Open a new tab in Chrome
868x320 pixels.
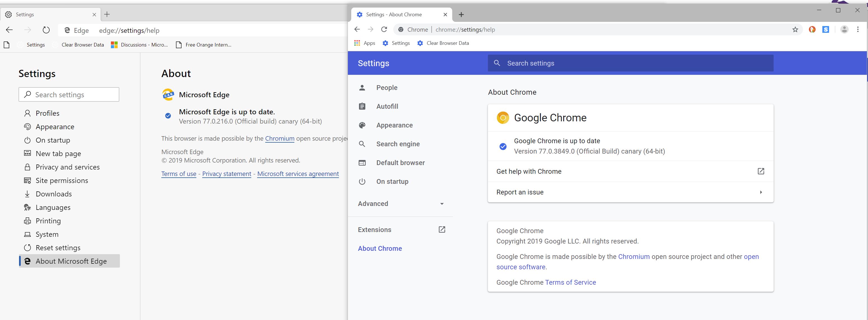point(461,15)
